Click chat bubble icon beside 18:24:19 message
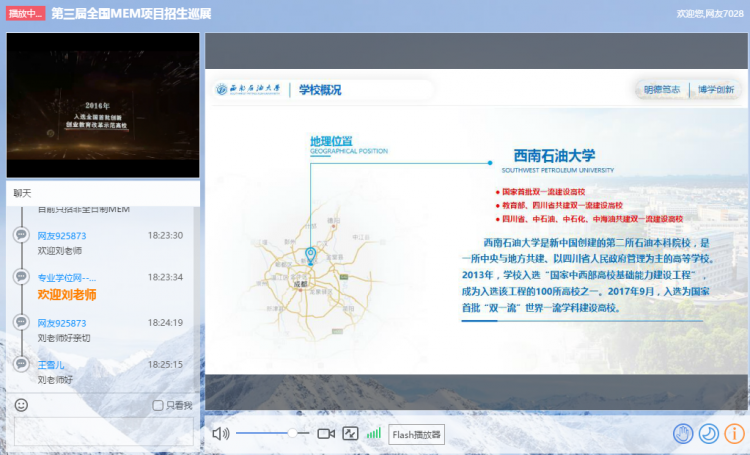This screenshot has height=455, width=750. coord(21,322)
